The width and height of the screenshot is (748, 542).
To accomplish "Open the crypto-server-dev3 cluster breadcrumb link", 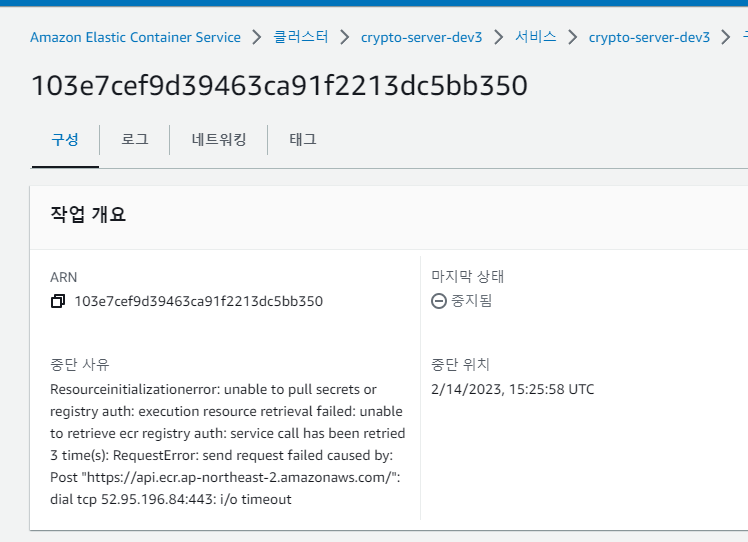I will click(422, 38).
